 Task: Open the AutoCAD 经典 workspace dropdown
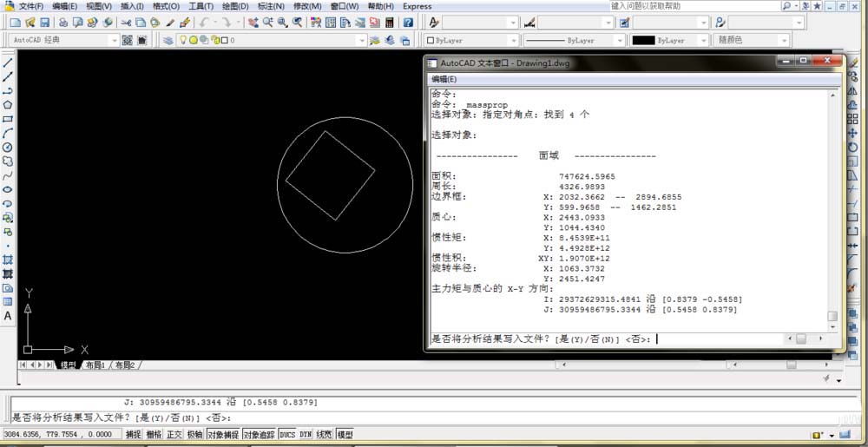coord(114,41)
